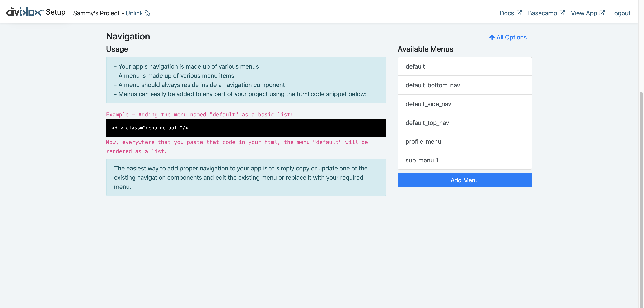Click the up arrow icon beside All Options
The image size is (644, 308).
(492, 37)
